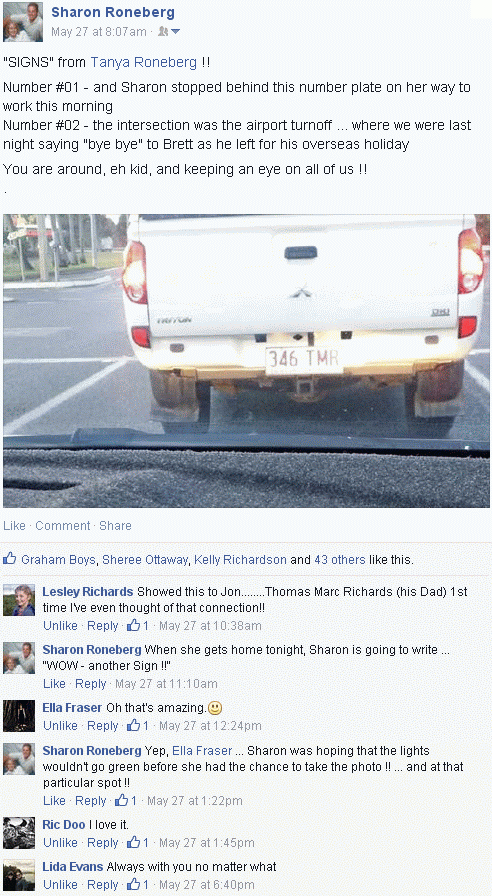Viewport: 492px width, 896px height.
Task: Open Ric Doo's profile avatar
Action: click(19, 833)
